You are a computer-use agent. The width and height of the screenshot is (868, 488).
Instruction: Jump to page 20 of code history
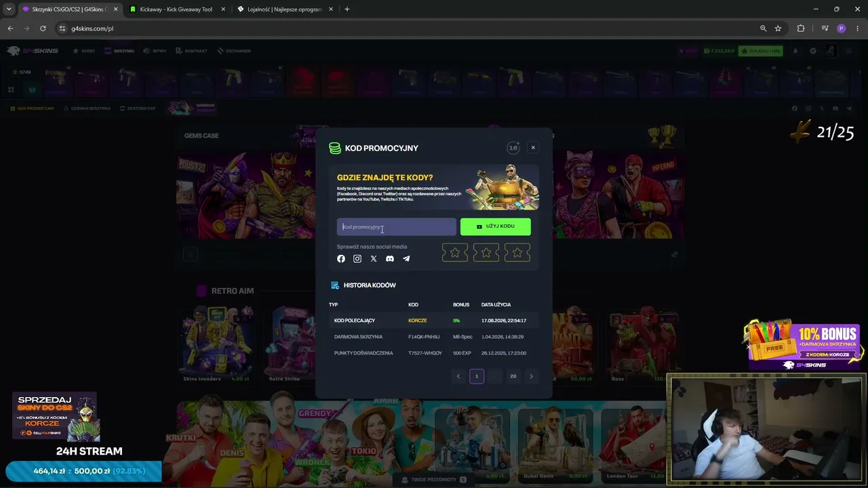pos(513,376)
